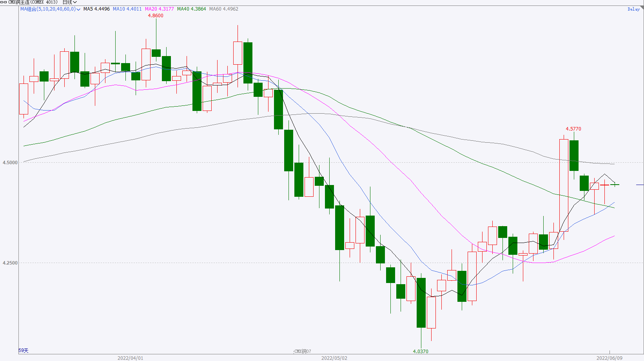Click the 4.0370 low price label
The image size is (644, 361).
[421, 352]
